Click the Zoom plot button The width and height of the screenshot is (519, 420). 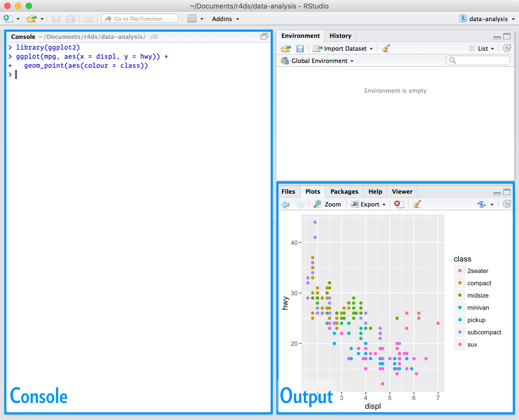point(327,204)
